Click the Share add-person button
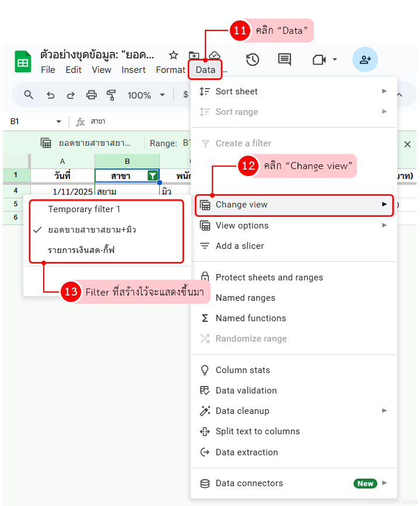 365,59
